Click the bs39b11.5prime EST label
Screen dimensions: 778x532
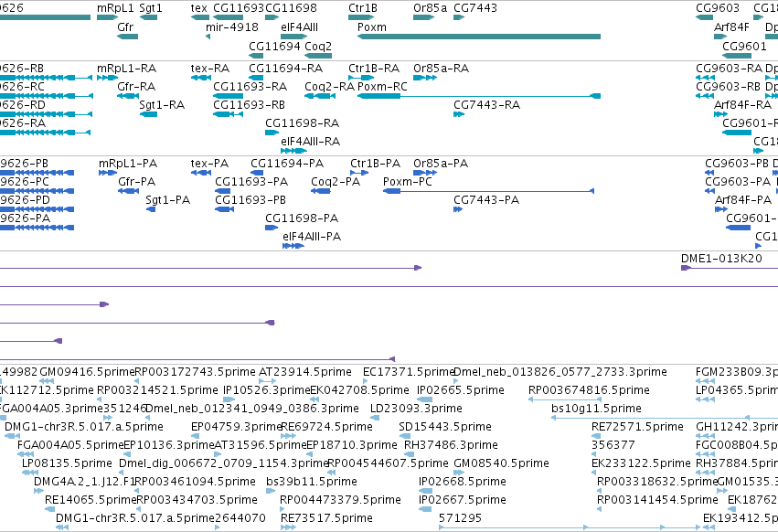point(312,483)
